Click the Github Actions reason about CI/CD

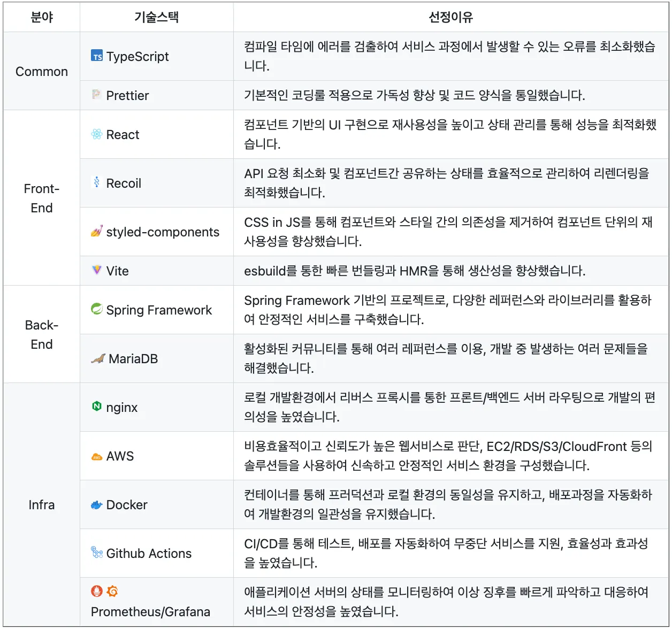446,553
